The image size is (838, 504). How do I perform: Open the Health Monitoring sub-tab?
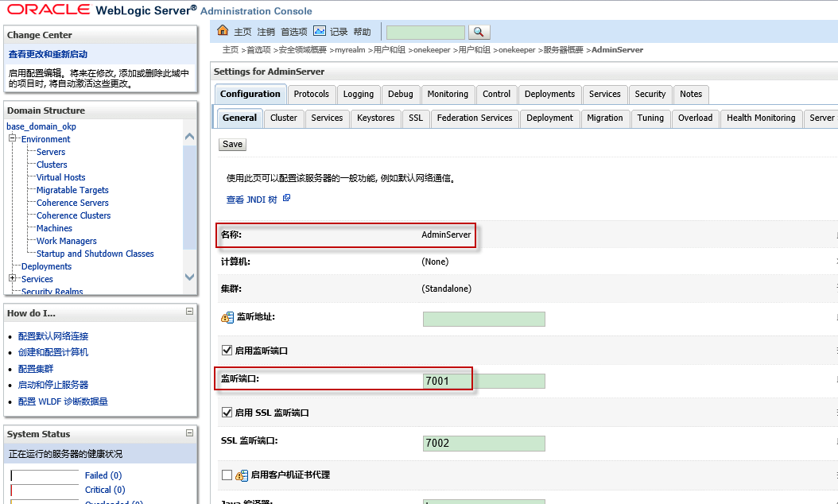761,118
